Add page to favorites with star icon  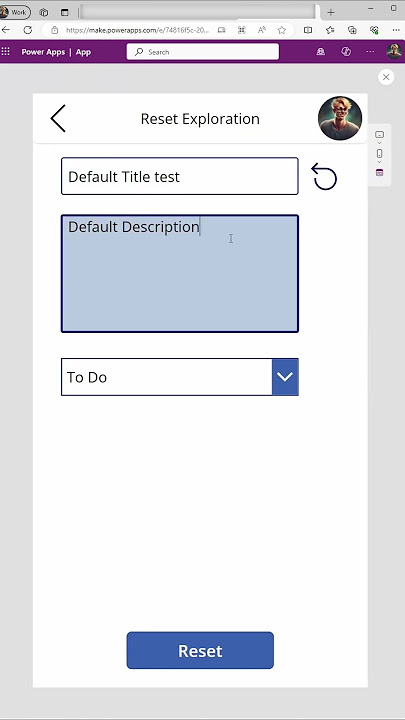(281, 30)
